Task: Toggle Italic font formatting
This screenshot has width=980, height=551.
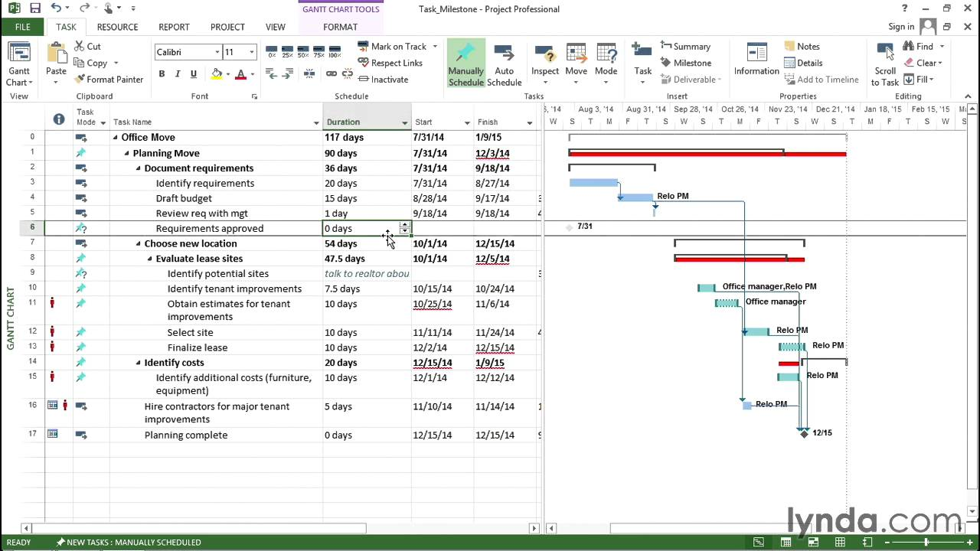Action: coord(178,74)
